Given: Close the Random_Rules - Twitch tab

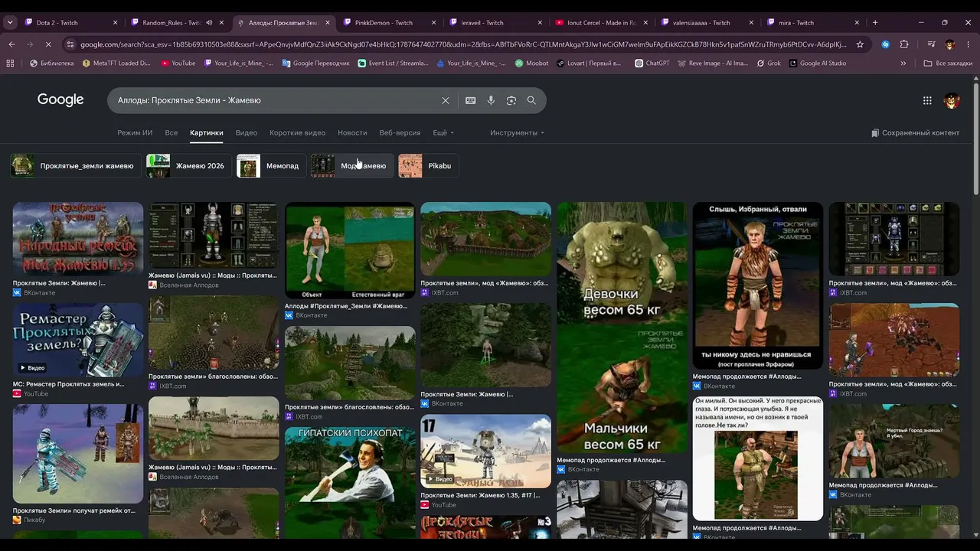Looking at the screenshot, I should pyautogui.click(x=222, y=22).
